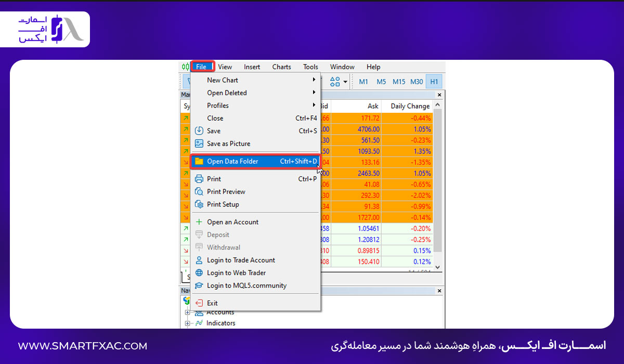624x364 pixels.
Task: Select Indicators in the Navigator tree
Action: tap(220, 323)
